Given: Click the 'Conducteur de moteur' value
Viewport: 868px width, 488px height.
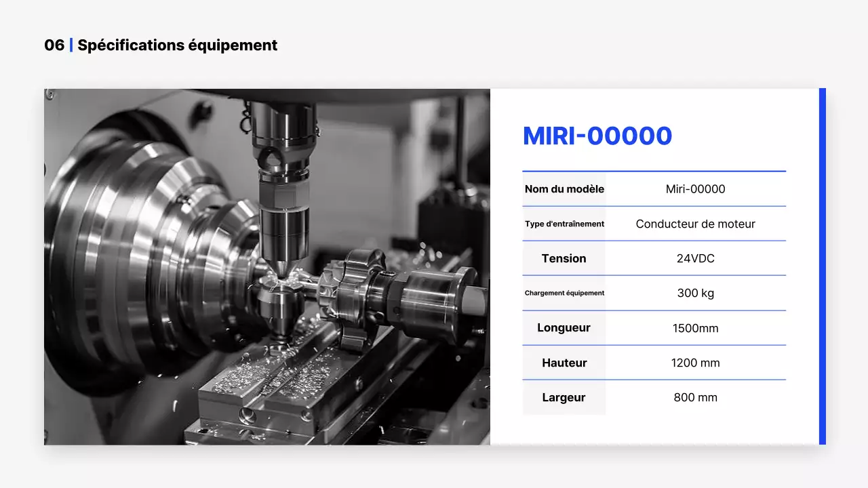Looking at the screenshot, I should 695,224.
